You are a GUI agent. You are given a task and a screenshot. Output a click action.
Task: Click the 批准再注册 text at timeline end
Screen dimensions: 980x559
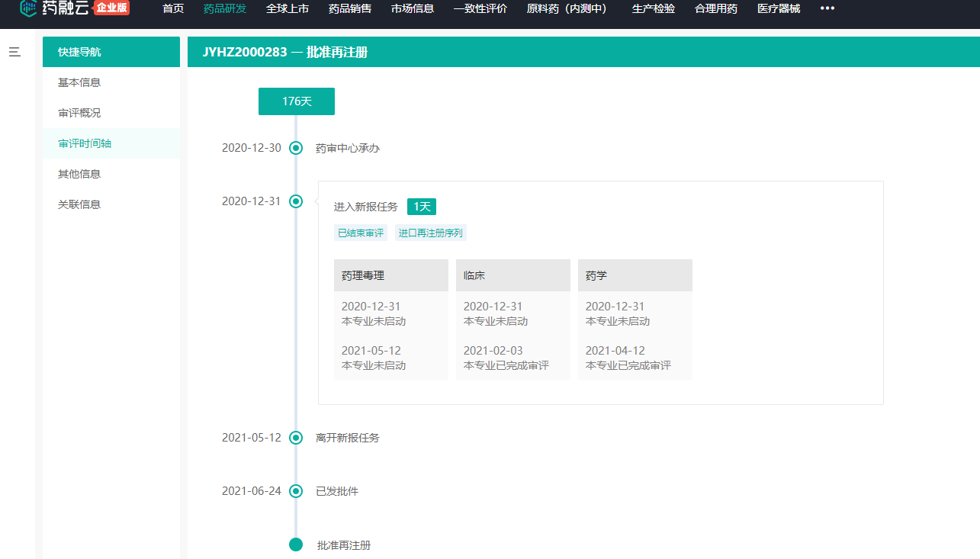(344, 545)
